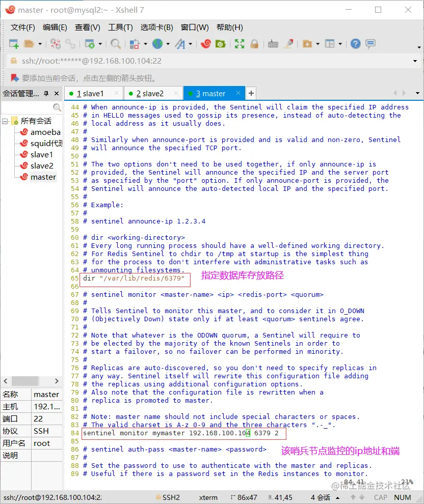
Task: Open the keyboard mapping icon
Action: click(273, 44)
